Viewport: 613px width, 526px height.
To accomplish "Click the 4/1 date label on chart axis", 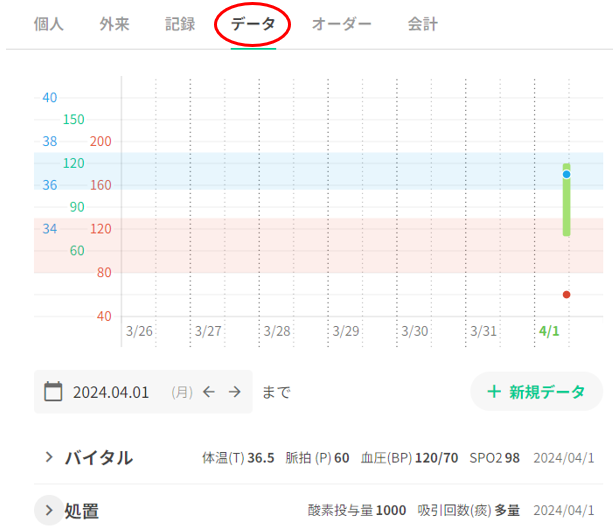I will click(549, 331).
